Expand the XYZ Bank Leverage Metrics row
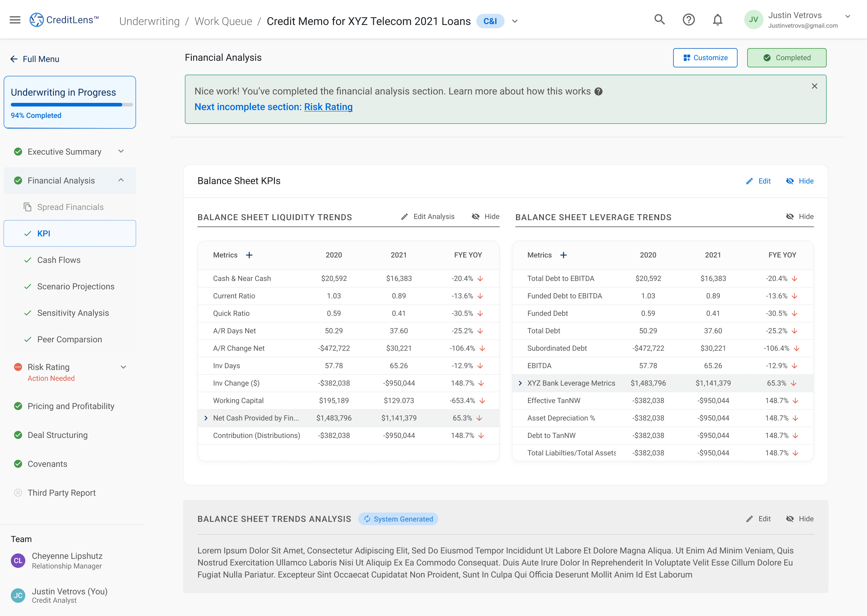The image size is (867, 616). tap(520, 383)
